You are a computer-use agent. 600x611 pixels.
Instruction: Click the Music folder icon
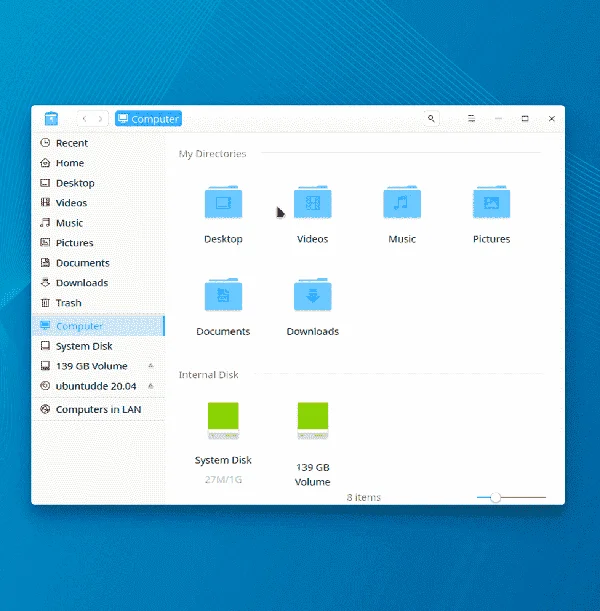tap(402, 202)
